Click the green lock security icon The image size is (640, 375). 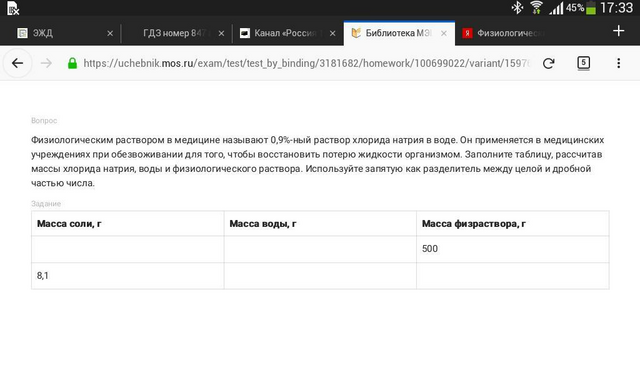pos(72,63)
